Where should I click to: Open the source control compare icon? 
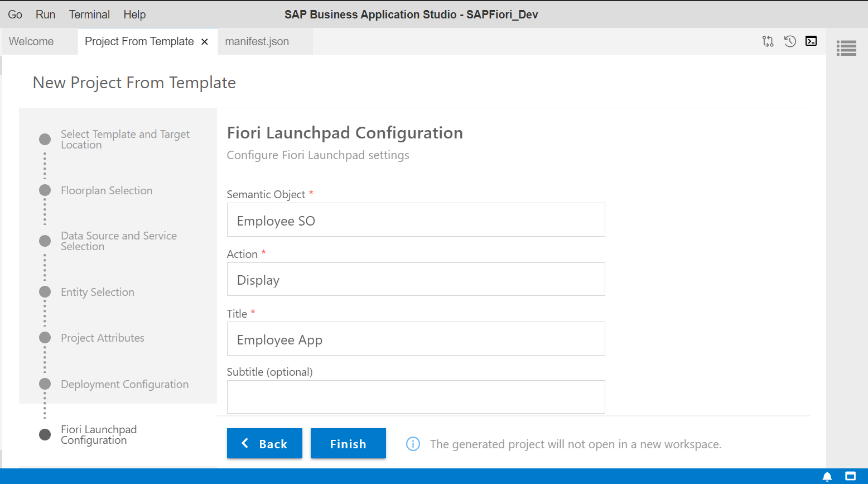pyautogui.click(x=768, y=41)
